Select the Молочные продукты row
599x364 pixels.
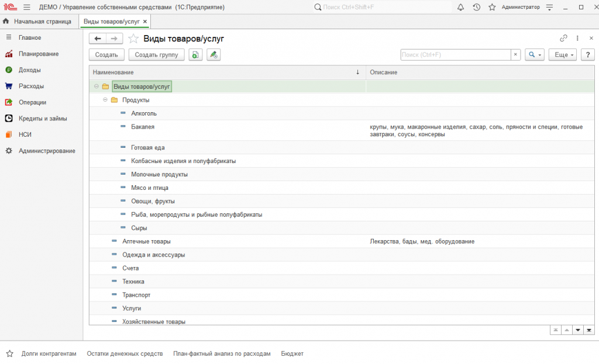point(342,174)
